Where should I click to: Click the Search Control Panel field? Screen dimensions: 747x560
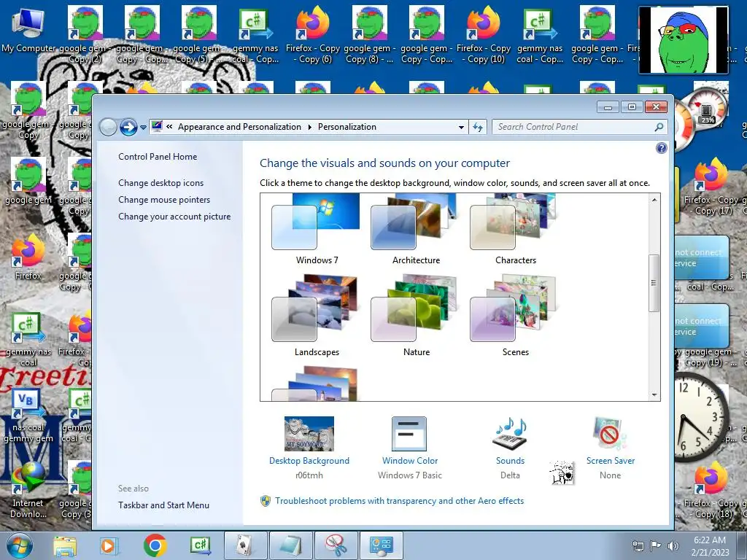click(x=572, y=127)
